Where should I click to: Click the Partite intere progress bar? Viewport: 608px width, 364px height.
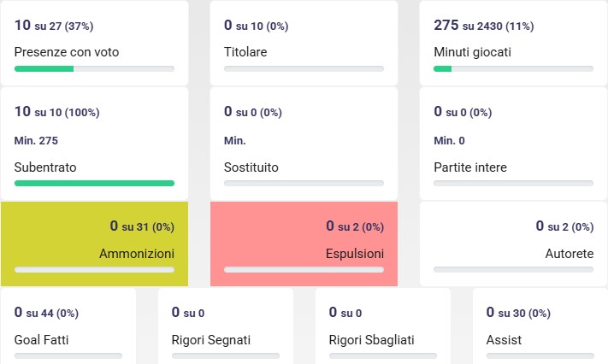pyautogui.click(x=513, y=183)
